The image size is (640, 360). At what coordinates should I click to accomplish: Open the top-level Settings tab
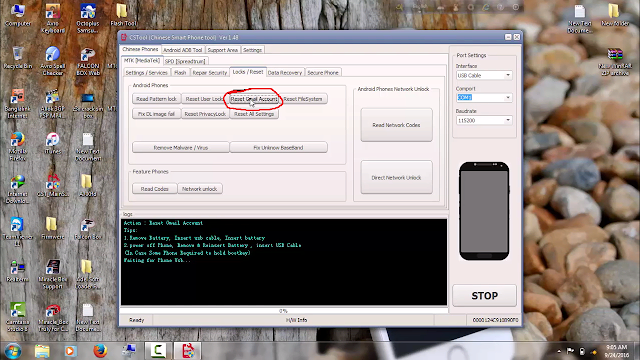click(x=252, y=50)
